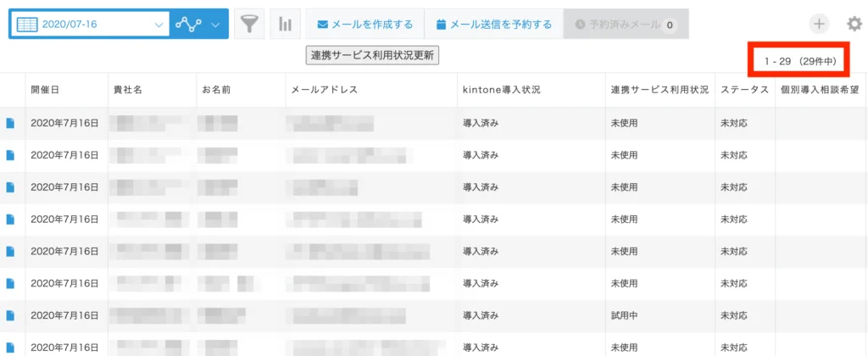Click メールを作成する button
The width and height of the screenshot is (868, 356).
point(364,25)
